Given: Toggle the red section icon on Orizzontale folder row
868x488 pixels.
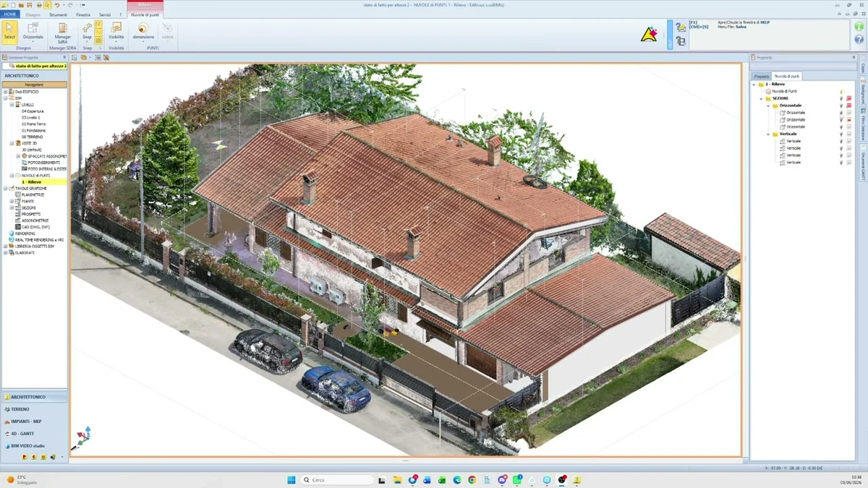Looking at the screenshot, I should 849,106.
